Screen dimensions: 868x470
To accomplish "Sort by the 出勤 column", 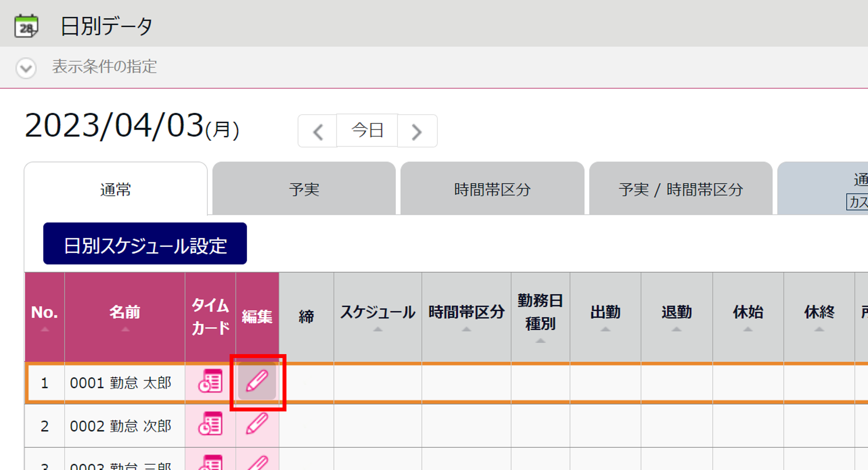I will (605, 317).
